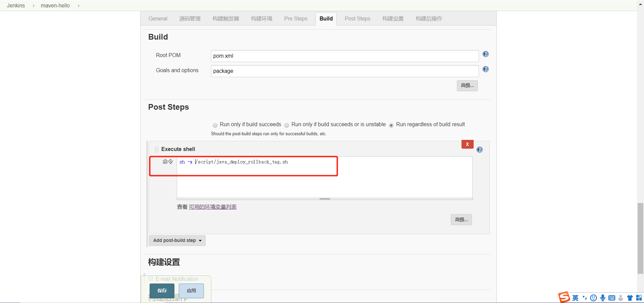Open Sogou user account icon
Viewport: 644px width, 303px height.
point(621,298)
